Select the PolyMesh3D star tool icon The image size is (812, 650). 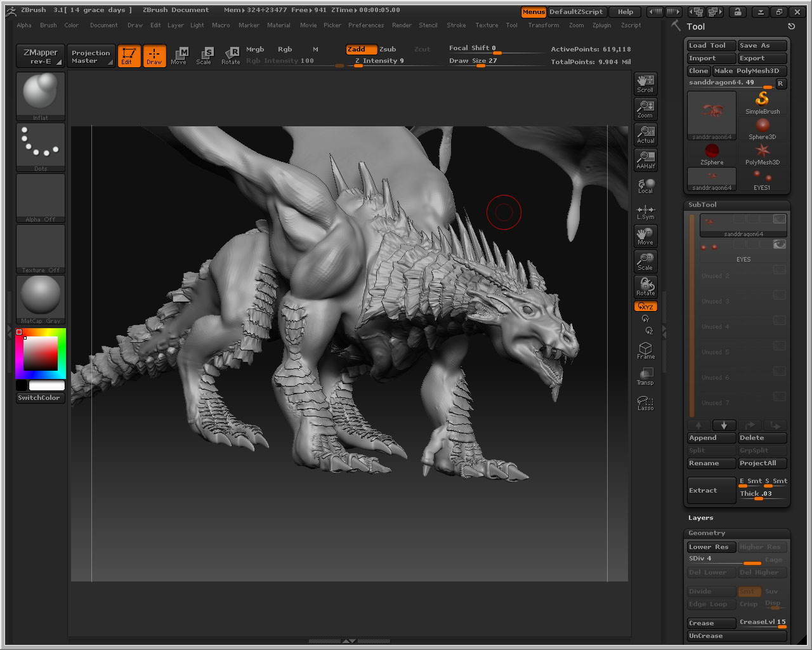763,154
